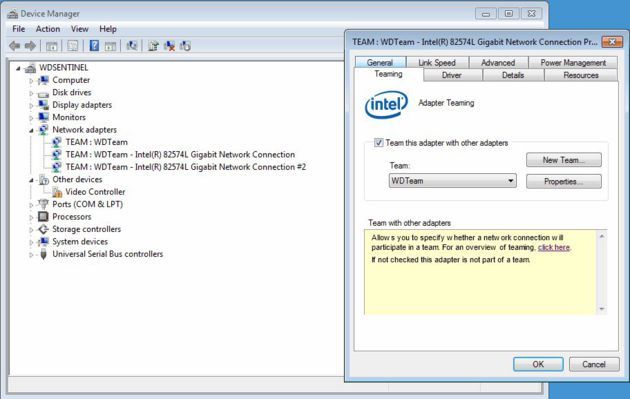The height and width of the screenshot is (399, 630).
Task: Expand the Display adapters tree node
Action: (x=31, y=106)
